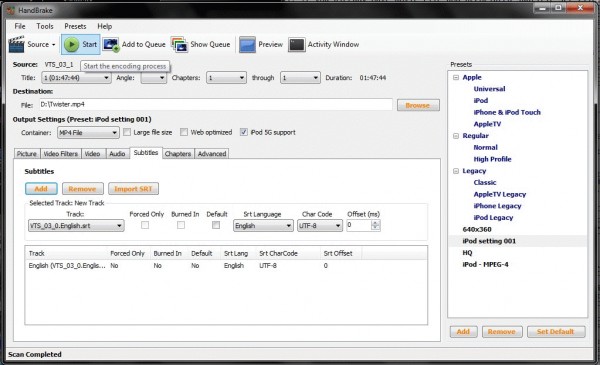Open the Chapters start dropdown
600x365 pixels.
click(x=226, y=78)
